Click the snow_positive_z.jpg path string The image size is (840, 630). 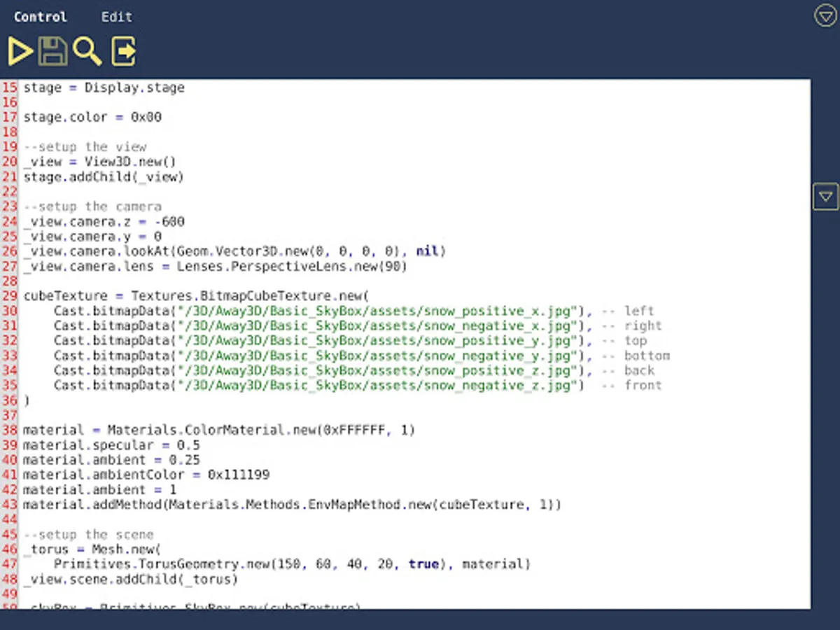click(377, 370)
